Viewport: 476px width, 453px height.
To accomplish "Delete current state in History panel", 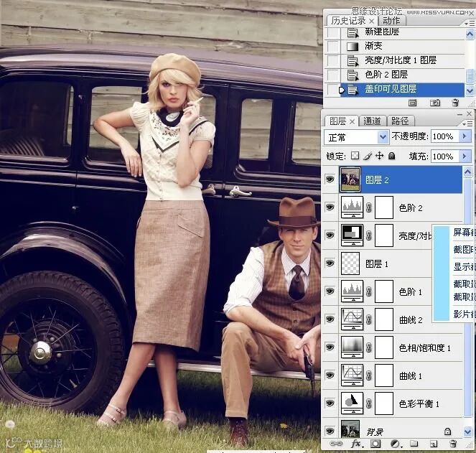I will pos(455,103).
